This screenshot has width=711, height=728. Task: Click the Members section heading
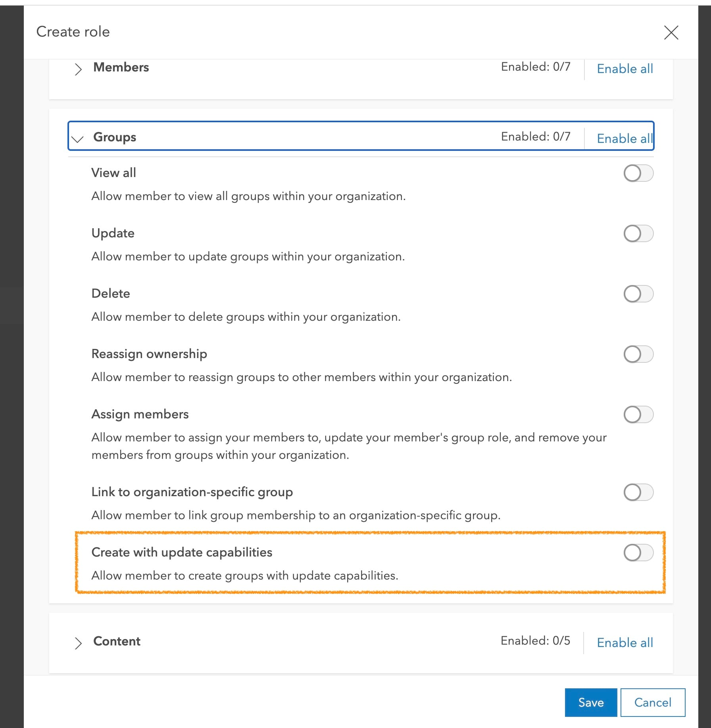coord(121,67)
